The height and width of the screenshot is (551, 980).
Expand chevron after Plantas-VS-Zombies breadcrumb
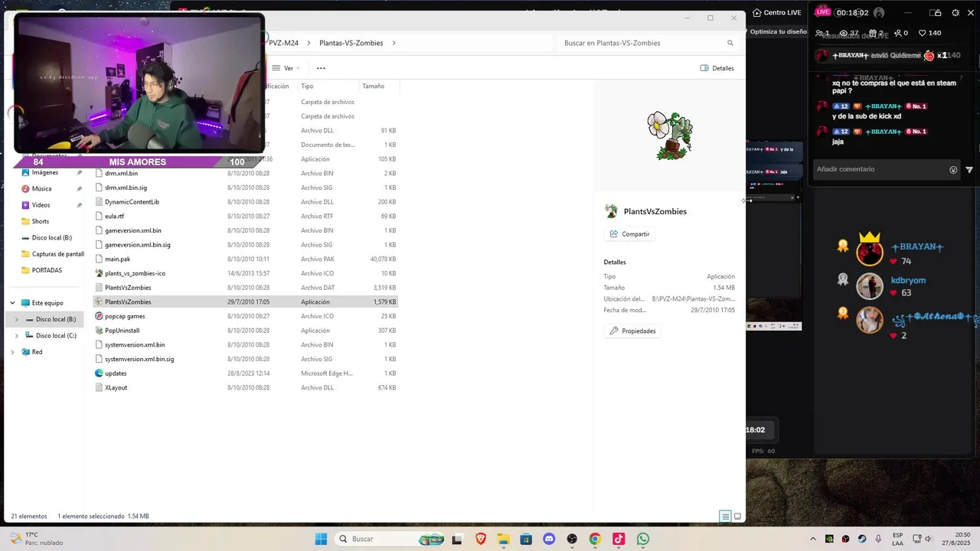pos(394,43)
